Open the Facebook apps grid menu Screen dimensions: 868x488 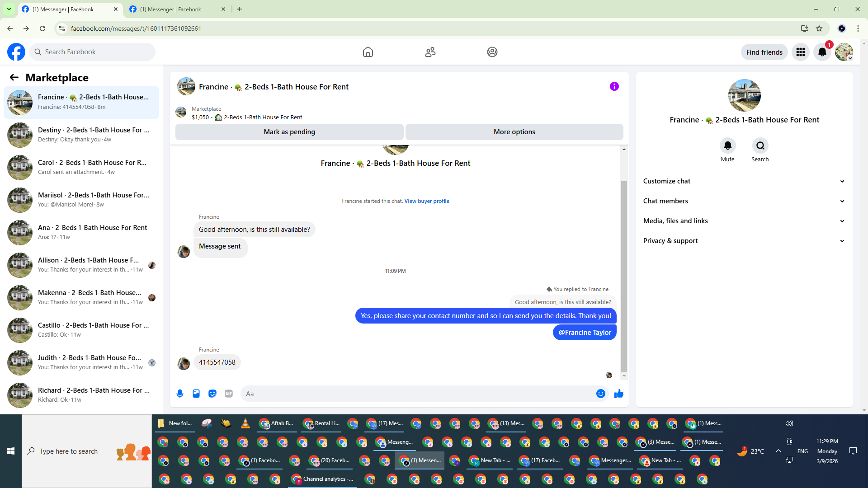click(801, 52)
